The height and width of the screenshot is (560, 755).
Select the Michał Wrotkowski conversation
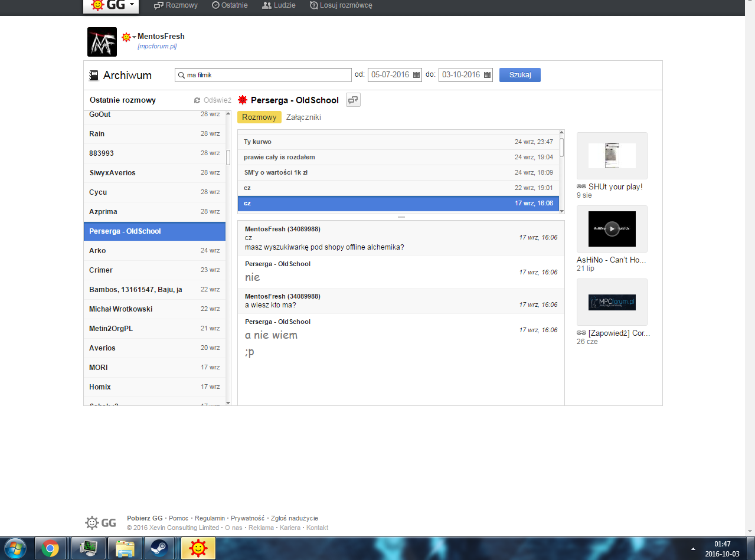[154, 309]
